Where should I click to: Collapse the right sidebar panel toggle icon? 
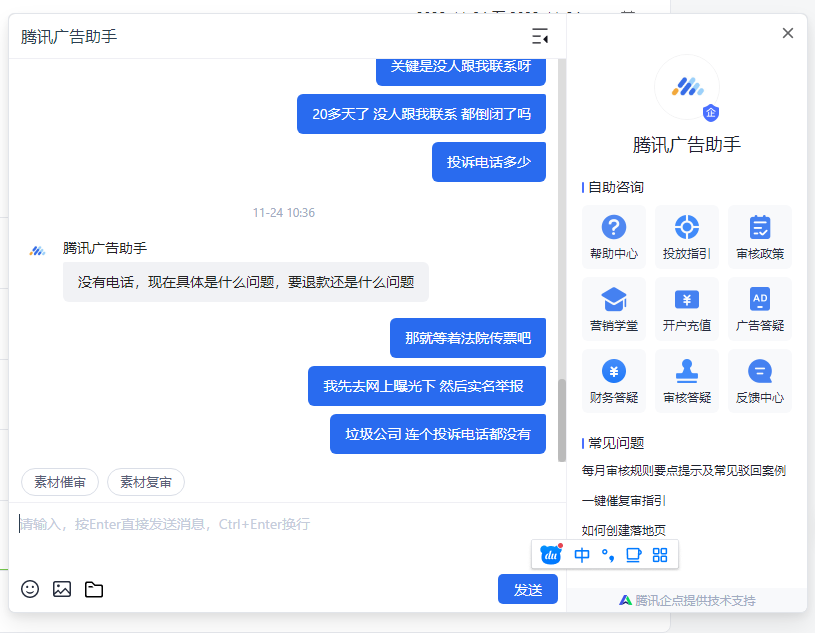coord(540,36)
